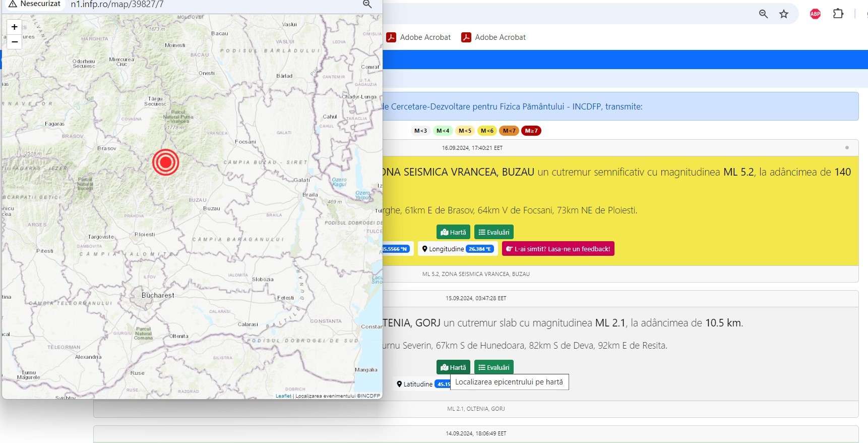Click the main browser zoom magnifier icon
The width and height of the screenshot is (868, 443).
pos(763,14)
